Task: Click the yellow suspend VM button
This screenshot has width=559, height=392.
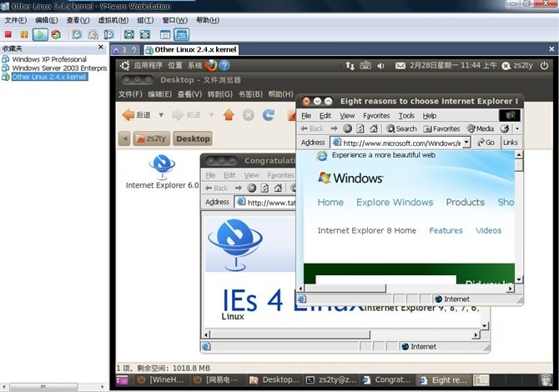Action: click(x=24, y=34)
